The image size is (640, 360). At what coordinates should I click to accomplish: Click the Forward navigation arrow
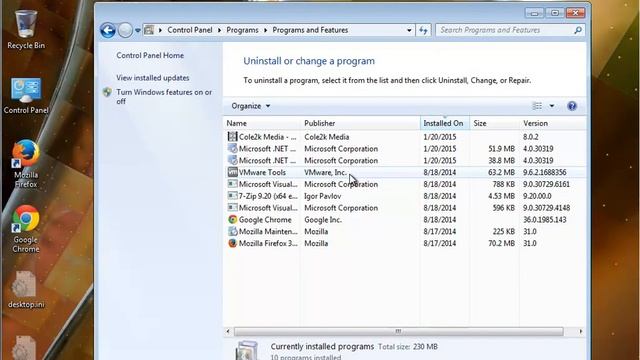[x=125, y=30]
